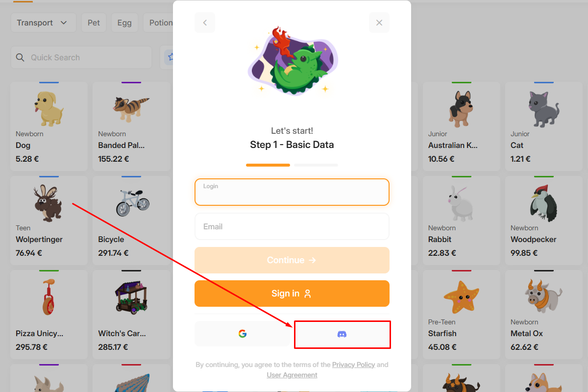The height and width of the screenshot is (392, 588).
Task: Click into the Email field
Action: [x=292, y=226]
